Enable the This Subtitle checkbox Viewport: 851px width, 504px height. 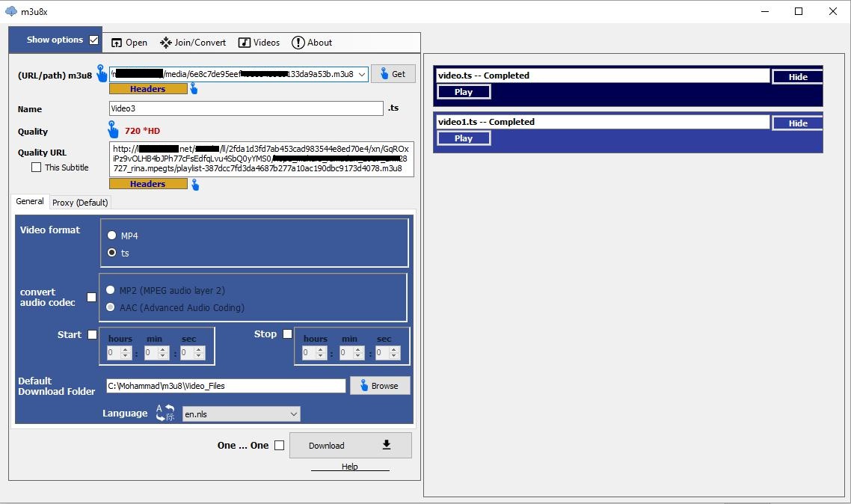[x=37, y=167]
